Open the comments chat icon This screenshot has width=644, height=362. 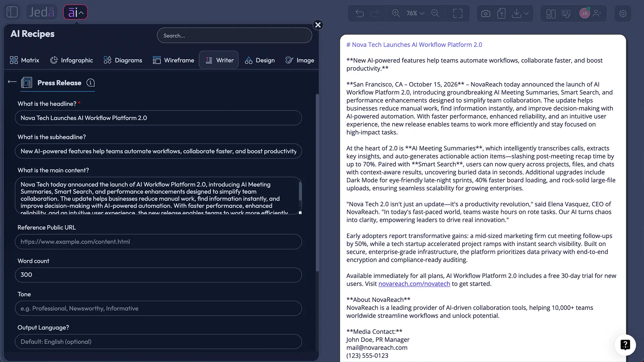point(566,14)
